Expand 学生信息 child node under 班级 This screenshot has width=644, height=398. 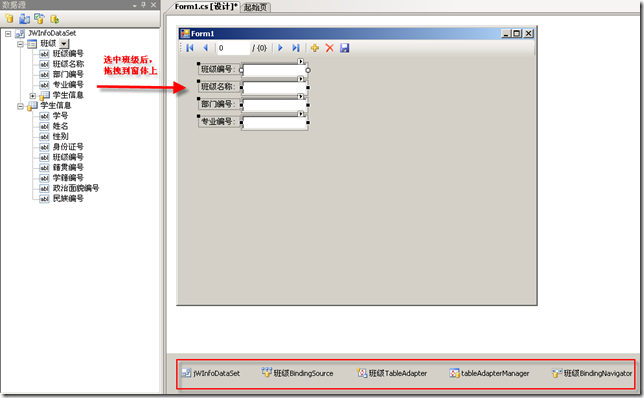33,96
